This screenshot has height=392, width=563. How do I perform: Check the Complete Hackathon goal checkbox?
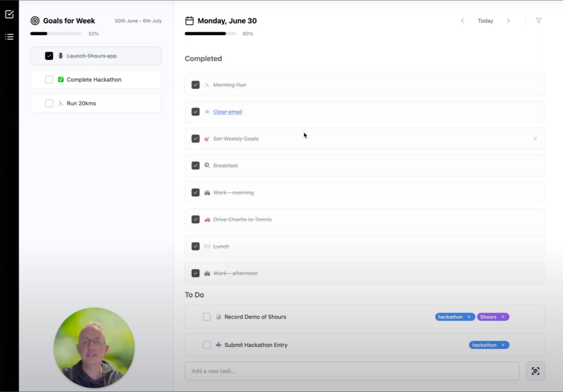coord(49,80)
